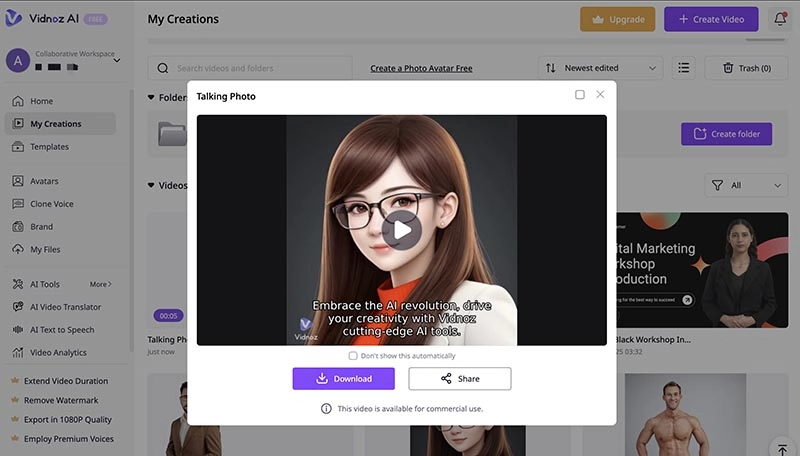Close the Talking Photo dialog

600,95
